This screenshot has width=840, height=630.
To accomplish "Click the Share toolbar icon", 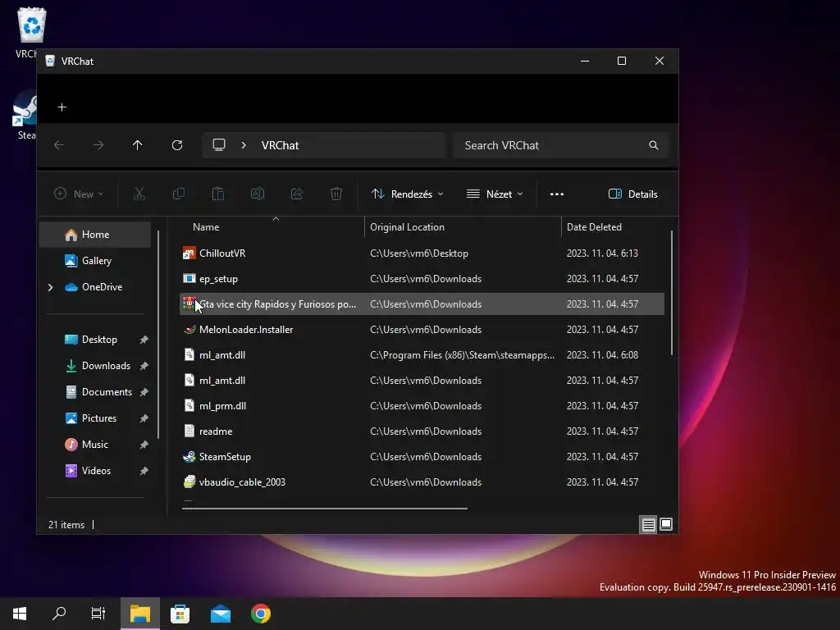I will coord(297,194).
